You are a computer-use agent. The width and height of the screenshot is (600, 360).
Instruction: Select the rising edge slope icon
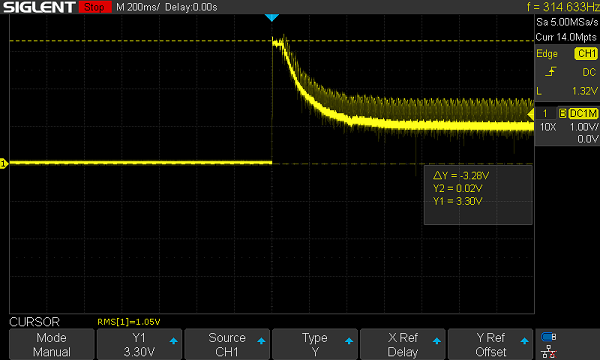click(550, 72)
